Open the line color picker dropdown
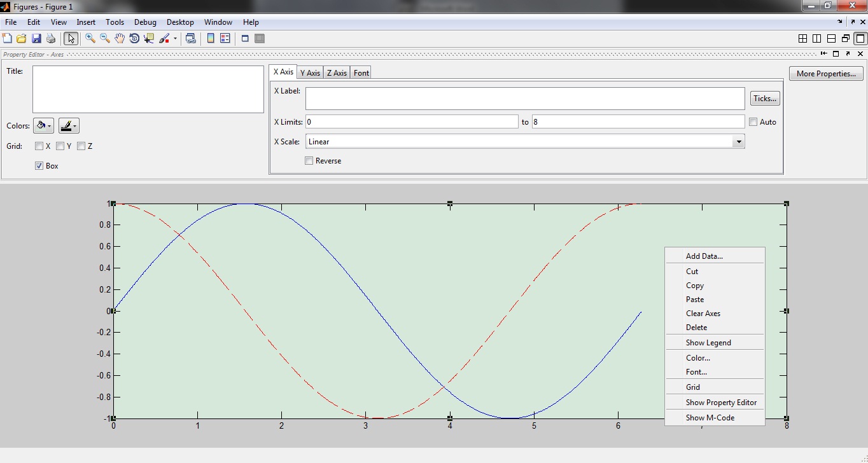The height and width of the screenshot is (463, 868). [68, 125]
